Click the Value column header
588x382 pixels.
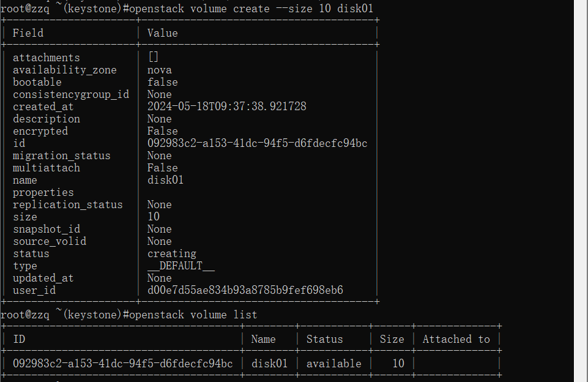pos(163,33)
